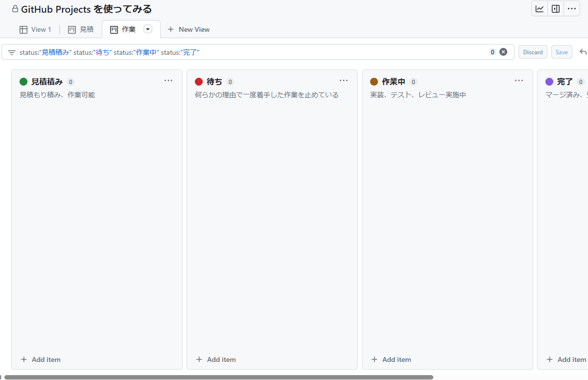Clear the filter with the X icon

point(503,52)
